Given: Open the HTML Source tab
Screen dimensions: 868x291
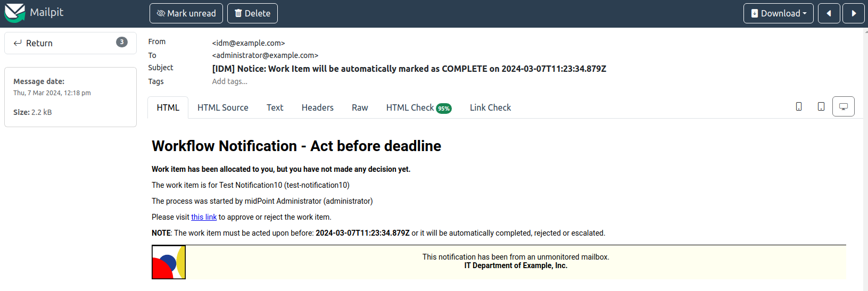Looking at the screenshot, I should coord(223,107).
